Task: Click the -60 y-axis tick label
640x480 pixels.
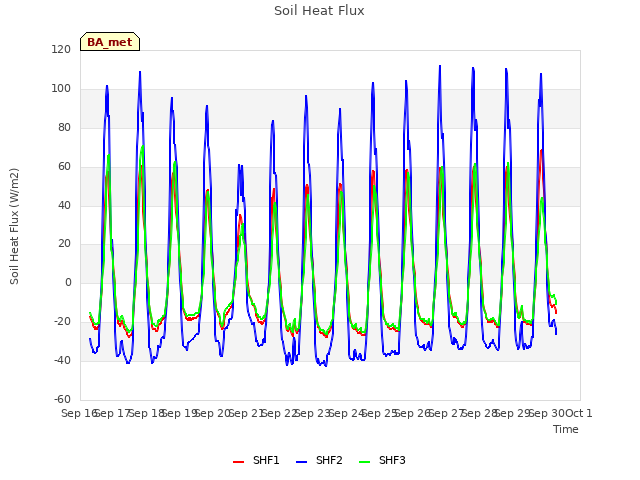Action: tap(62, 399)
